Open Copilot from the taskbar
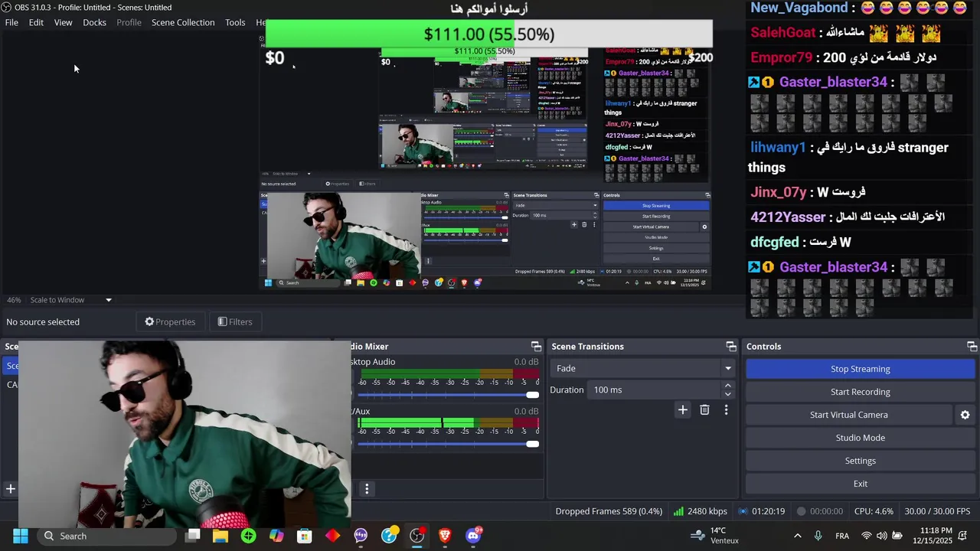Viewport: 980px width, 551px height. [276, 536]
